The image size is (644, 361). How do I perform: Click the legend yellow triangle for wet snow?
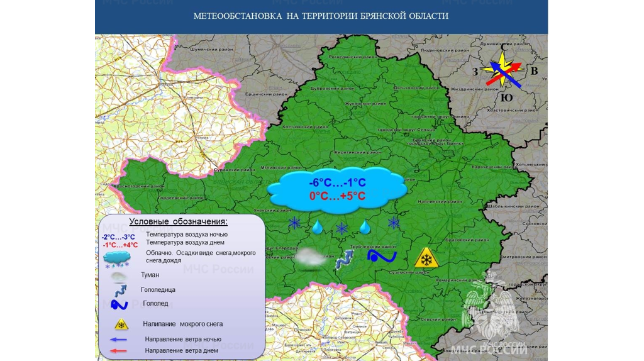(x=121, y=325)
